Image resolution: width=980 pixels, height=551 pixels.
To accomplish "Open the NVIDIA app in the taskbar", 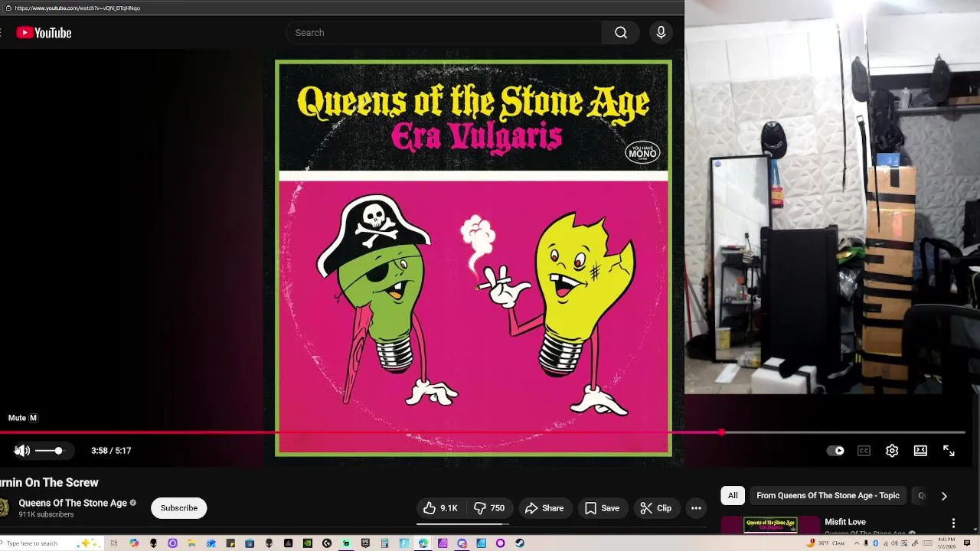I will click(308, 543).
